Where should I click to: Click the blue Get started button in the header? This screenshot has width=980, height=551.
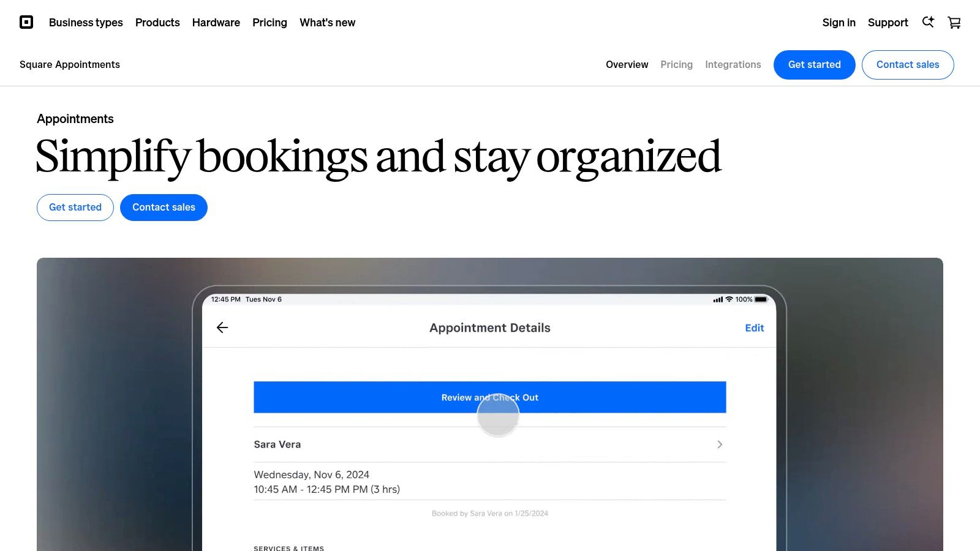(x=814, y=64)
